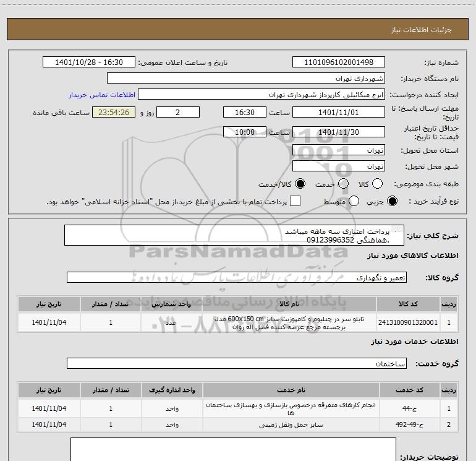Click date 1401/11/04 in ج-49-492 row
The width and height of the screenshot is (476, 461).
click(49, 424)
